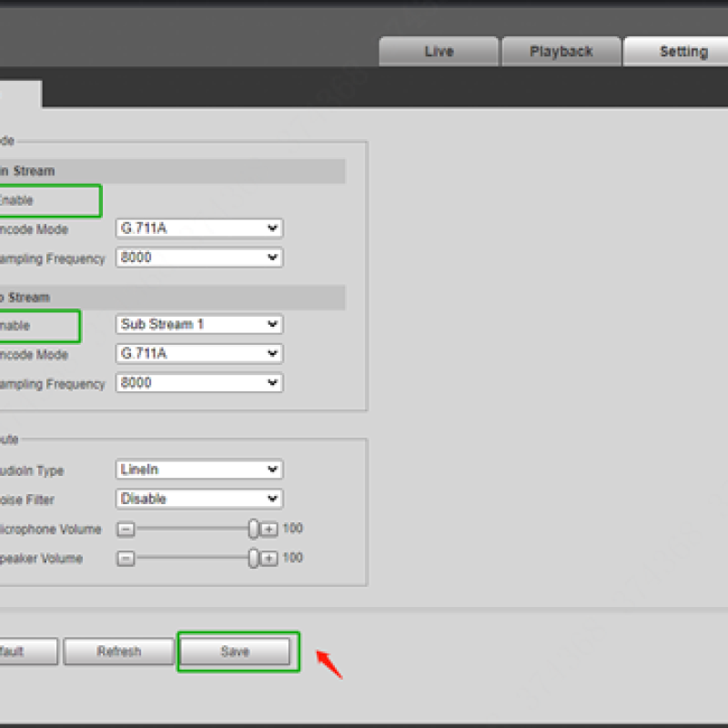Click the Save button
Viewport: 728px width, 728px height.
click(x=235, y=652)
